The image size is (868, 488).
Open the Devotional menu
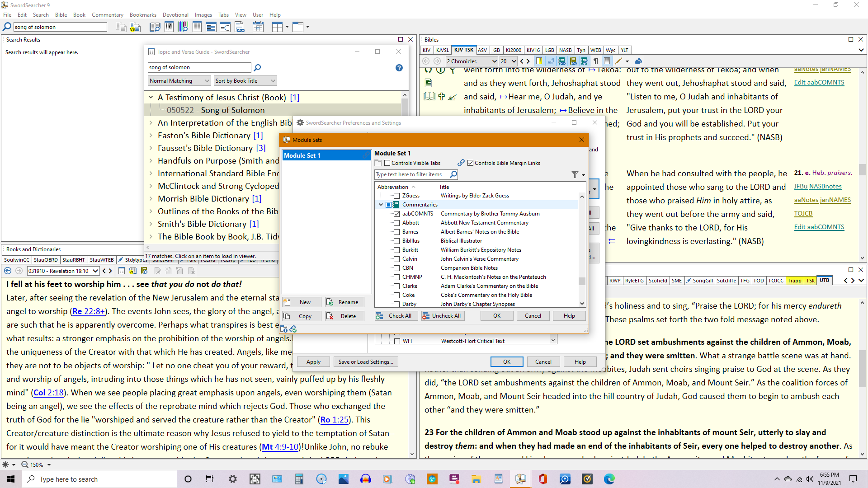[x=175, y=15]
